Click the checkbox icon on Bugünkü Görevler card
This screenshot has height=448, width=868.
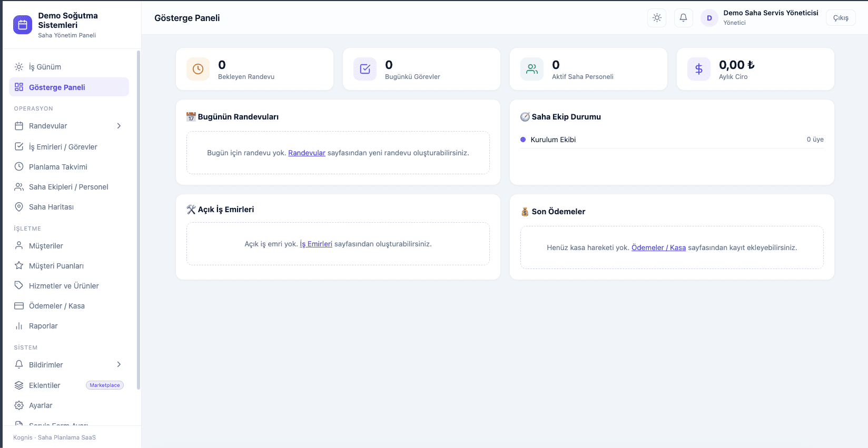[365, 69]
